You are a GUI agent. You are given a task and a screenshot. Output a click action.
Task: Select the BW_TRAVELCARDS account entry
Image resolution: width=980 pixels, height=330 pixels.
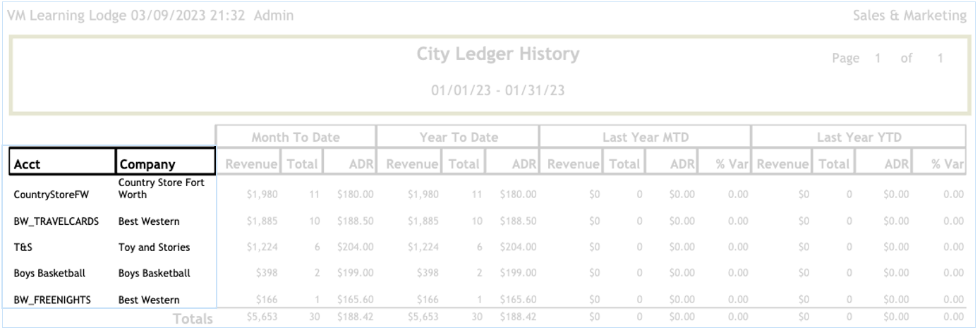point(57,221)
